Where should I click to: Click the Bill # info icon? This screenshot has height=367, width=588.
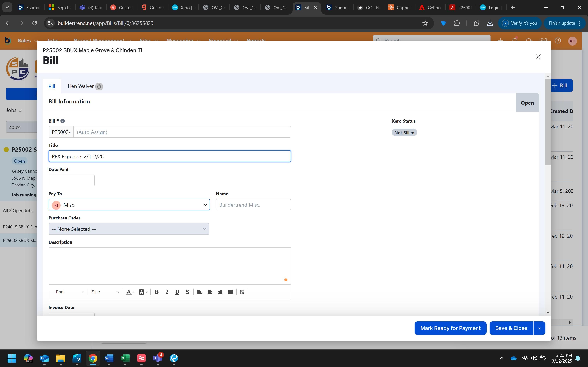click(x=63, y=121)
